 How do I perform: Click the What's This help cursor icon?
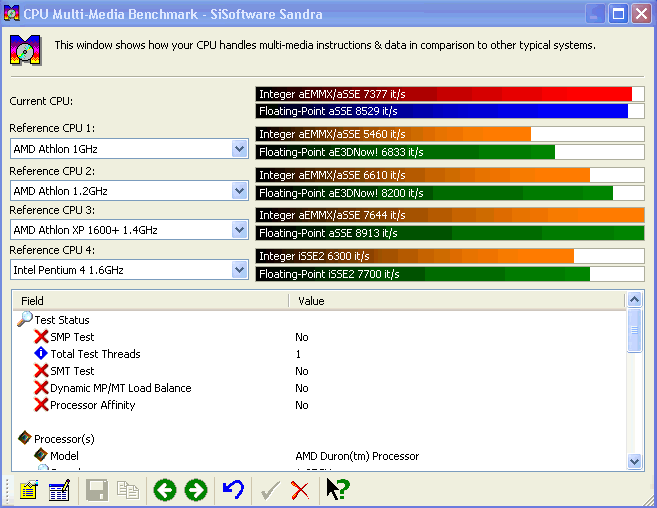[x=338, y=489]
